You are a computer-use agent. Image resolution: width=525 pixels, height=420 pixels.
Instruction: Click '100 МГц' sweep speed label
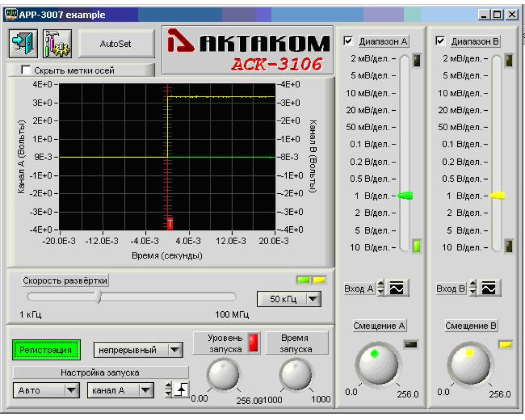click(232, 314)
